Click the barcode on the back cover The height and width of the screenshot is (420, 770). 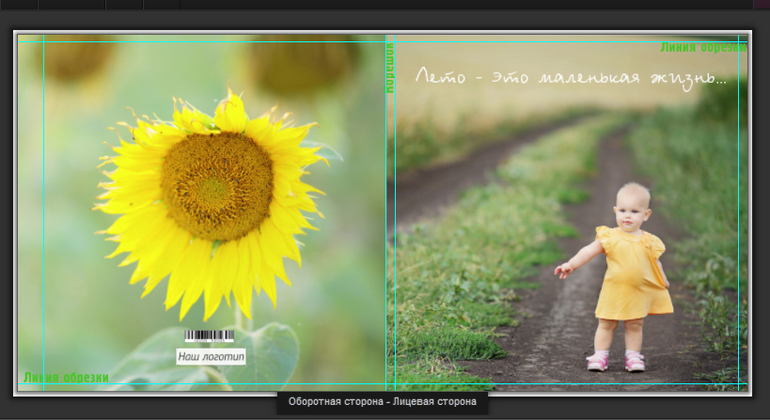coord(209,336)
